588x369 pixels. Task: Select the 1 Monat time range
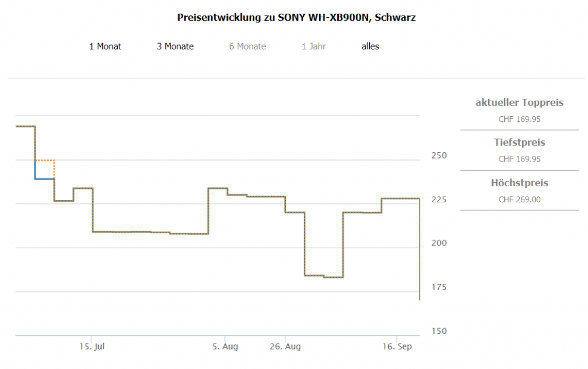[x=105, y=47]
